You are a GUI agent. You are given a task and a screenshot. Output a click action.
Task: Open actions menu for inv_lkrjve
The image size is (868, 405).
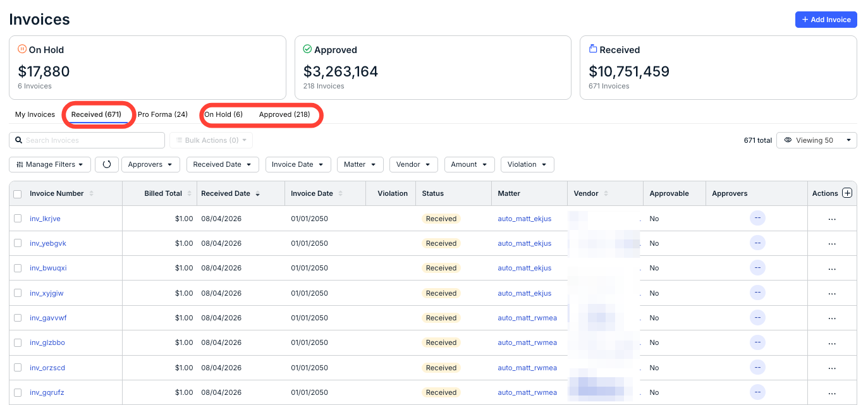click(832, 219)
